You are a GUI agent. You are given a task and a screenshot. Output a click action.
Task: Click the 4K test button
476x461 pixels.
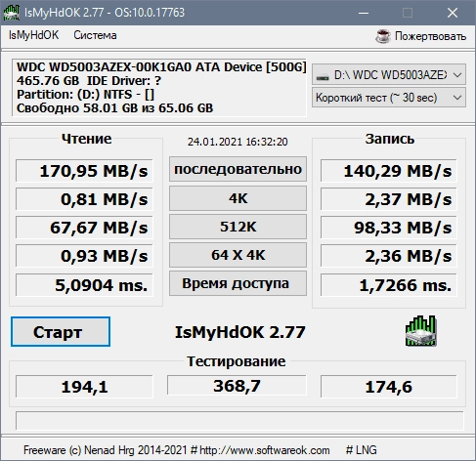tap(238, 198)
